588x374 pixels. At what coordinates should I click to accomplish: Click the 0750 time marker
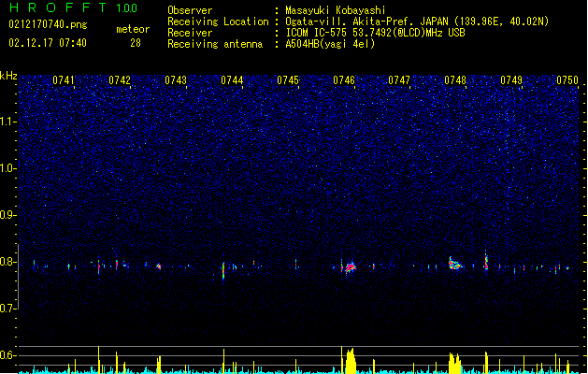coord(567,80)
